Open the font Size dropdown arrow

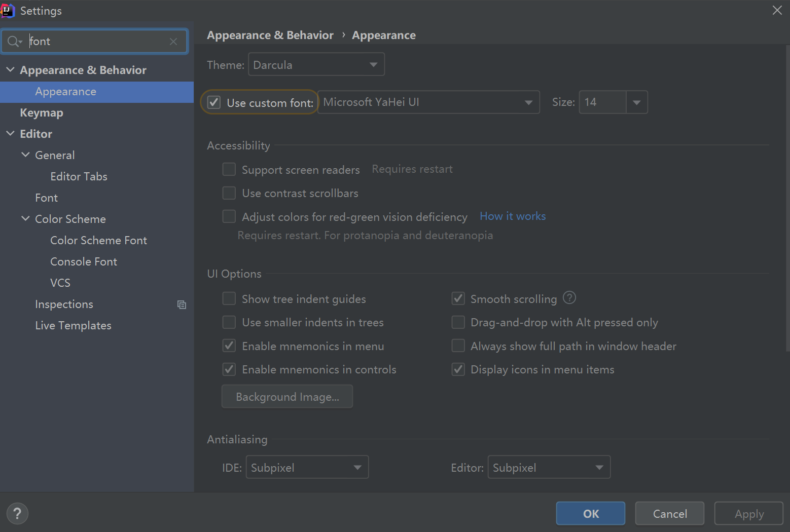click(x=637, y=102)
